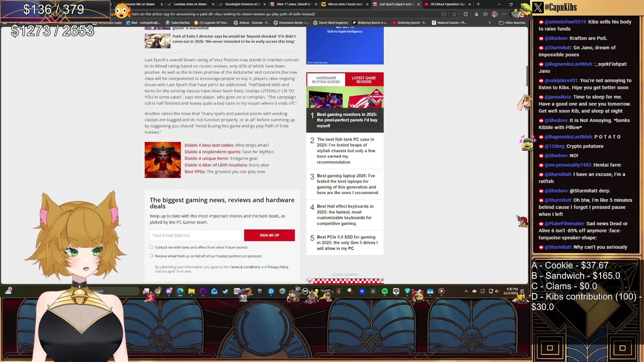Open Terms & Conditions link
Viewport: 644px width, 362px height.
245,267
